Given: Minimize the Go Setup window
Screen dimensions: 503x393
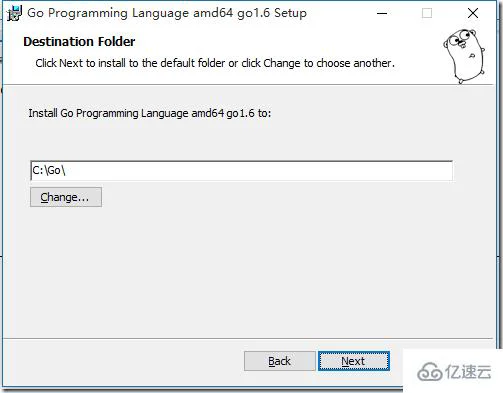Looking at the screenshot, I should click(x=382, y=13).
